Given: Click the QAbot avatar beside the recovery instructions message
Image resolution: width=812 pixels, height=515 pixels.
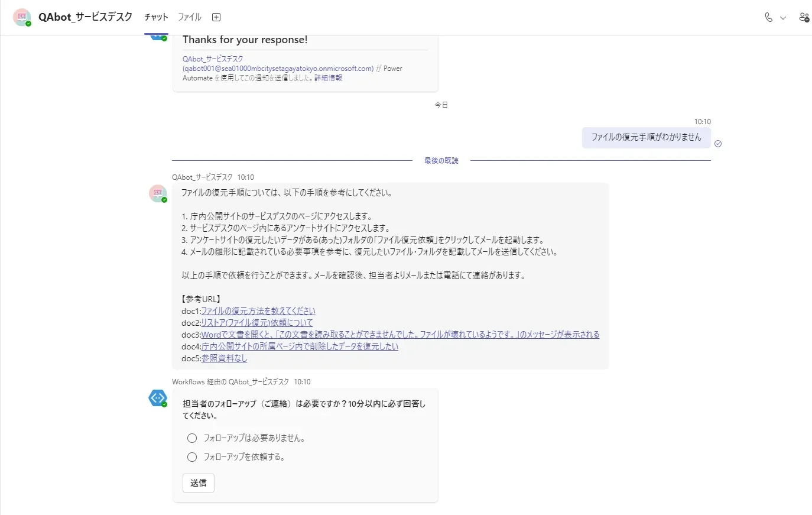Looking at the screenshot, I should [157, 193].
